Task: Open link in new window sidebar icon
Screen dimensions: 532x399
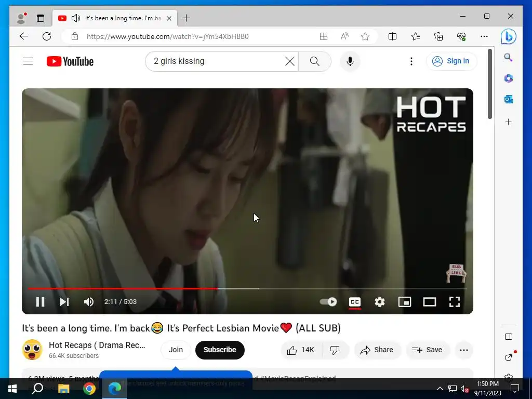Action: coord(508,357)
